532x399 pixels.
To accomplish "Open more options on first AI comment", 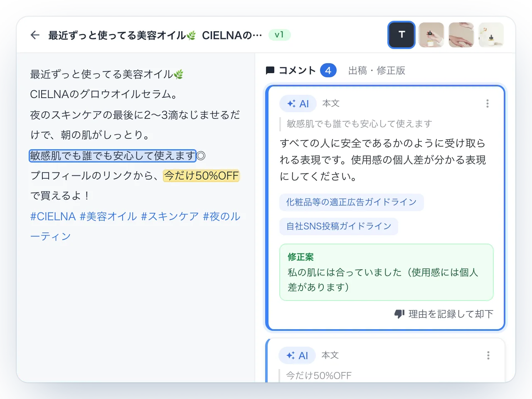I will [x=488, y=103].
